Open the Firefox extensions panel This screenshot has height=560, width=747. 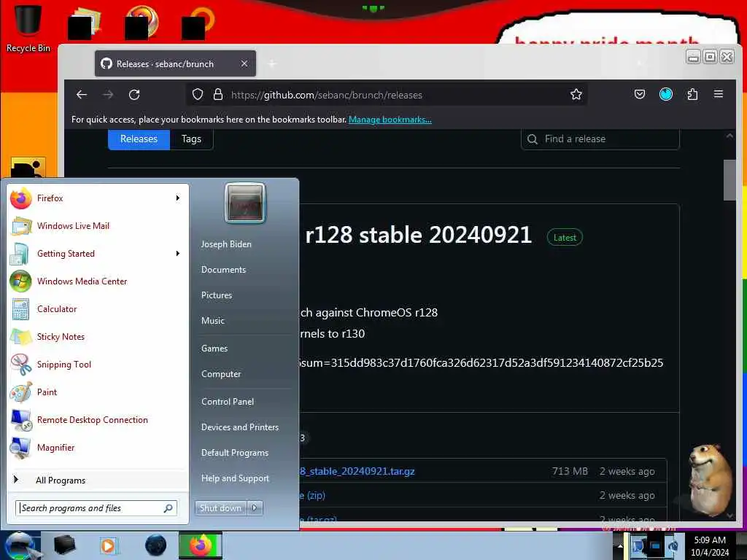[693, 94]
